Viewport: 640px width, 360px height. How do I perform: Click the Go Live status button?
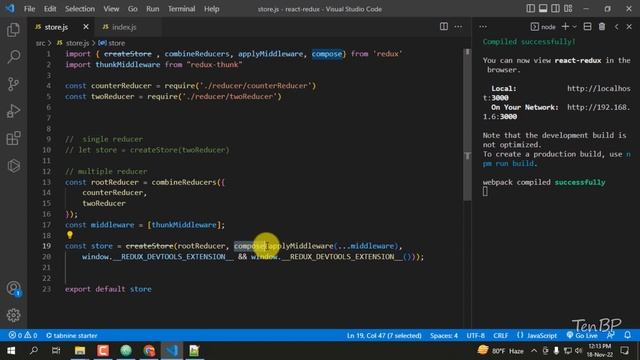(x=582, y=335)
